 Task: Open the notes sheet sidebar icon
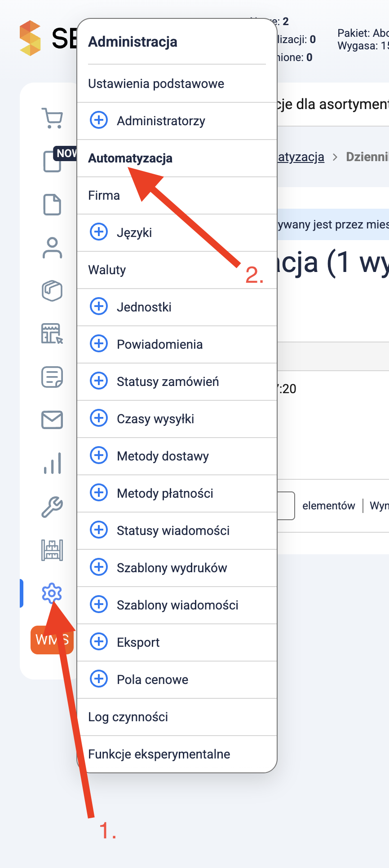52,377
